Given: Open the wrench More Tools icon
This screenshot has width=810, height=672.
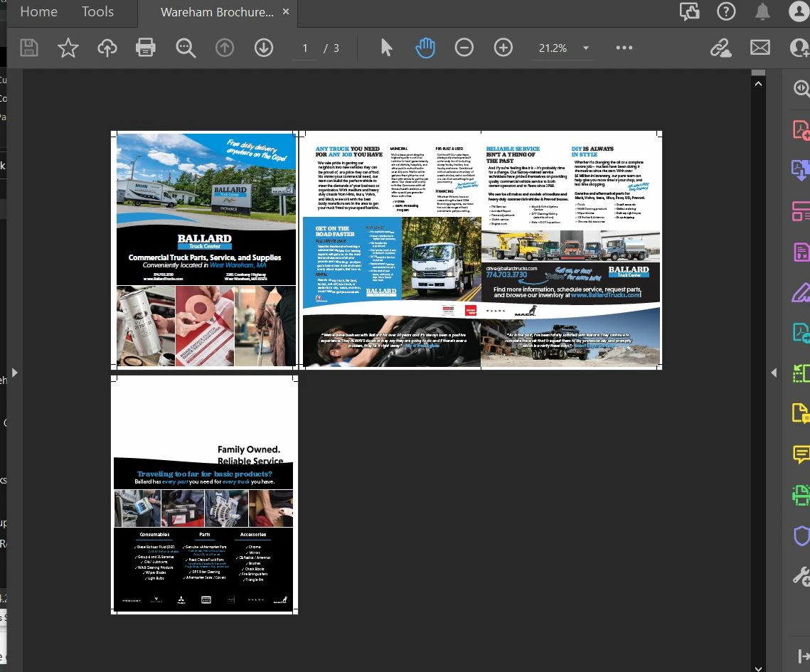Looking at the screenshot, I should coord(801,576).
